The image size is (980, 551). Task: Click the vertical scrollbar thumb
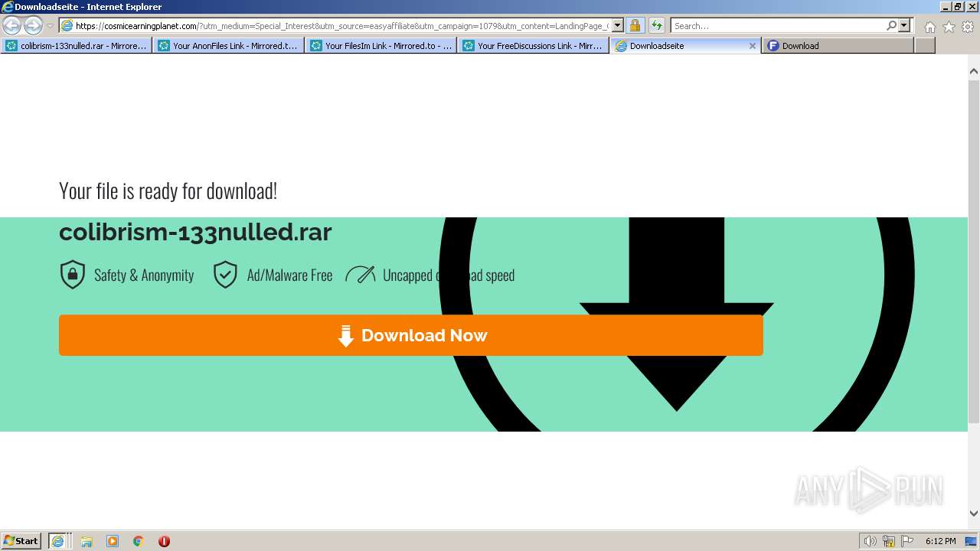pyautogui.click(x=974, y=251)
